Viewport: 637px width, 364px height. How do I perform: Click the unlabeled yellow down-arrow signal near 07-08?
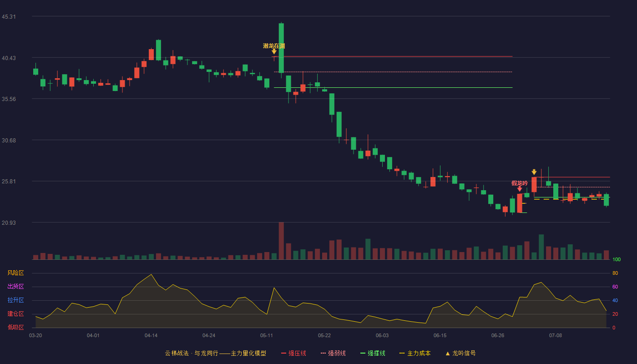pyautogui.click(x=534, y=172)
